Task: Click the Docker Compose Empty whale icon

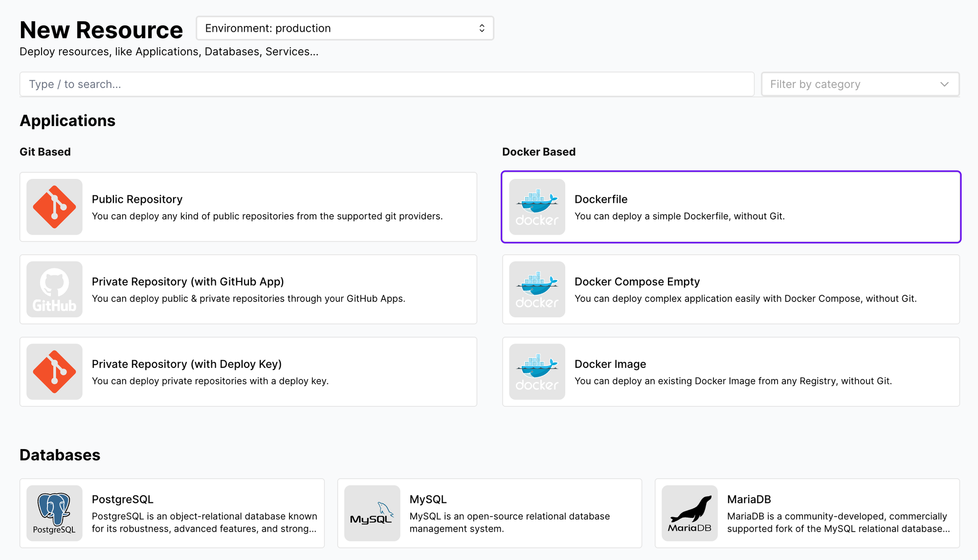Action: pos(537,289)
